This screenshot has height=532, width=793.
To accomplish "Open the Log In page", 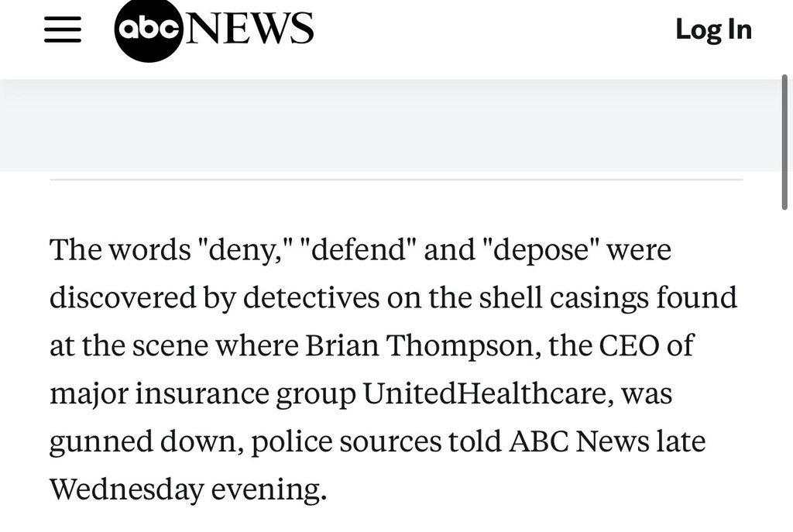I will [x=713, y=29].
